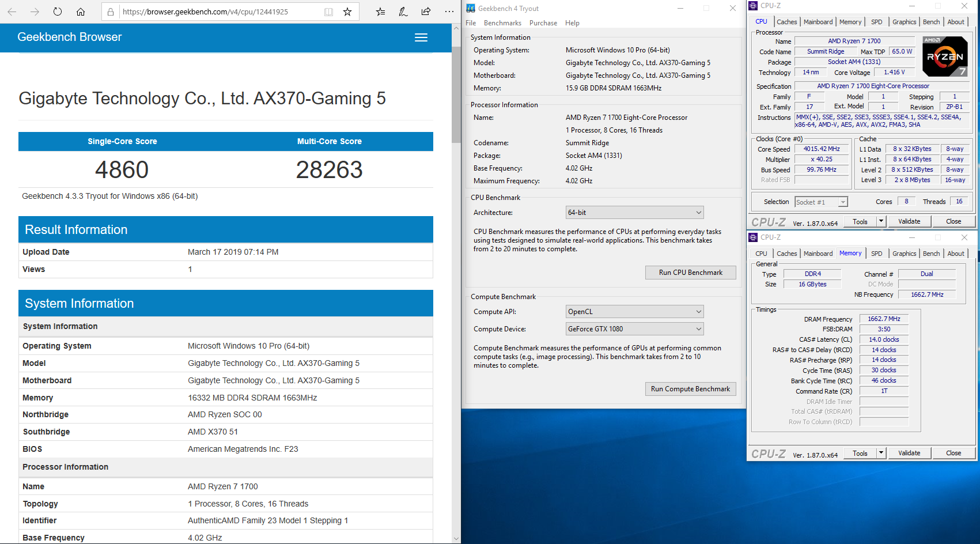Click Run Compute Benchmark button
The image size is (980, 544).
[690, 389]
